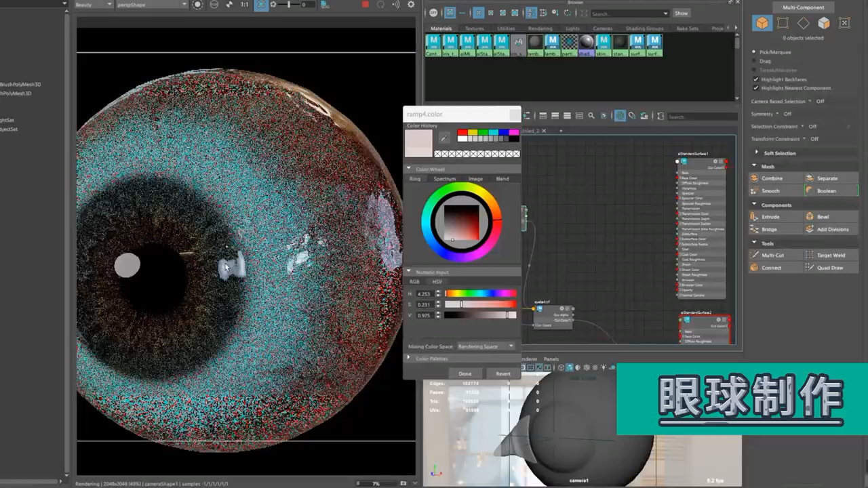
Task: Click the Revert button
Action: 503,373
